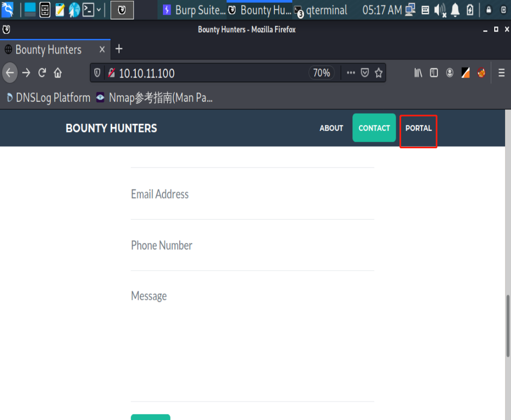The height and width of the screenshot is (420, 511).
Task: Open the PORTAL nav link
Action: click(x=418, y=128)
